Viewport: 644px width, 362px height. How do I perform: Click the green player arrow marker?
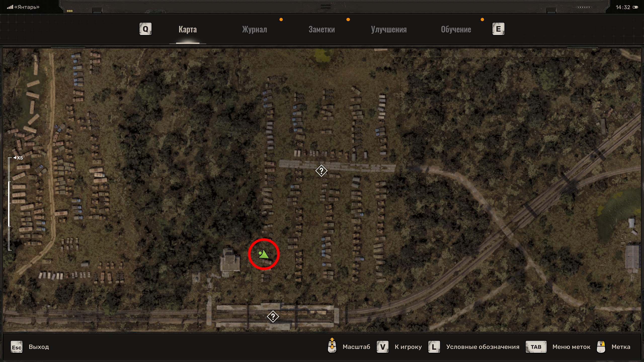pyautogui.click(x=264, y=254)
